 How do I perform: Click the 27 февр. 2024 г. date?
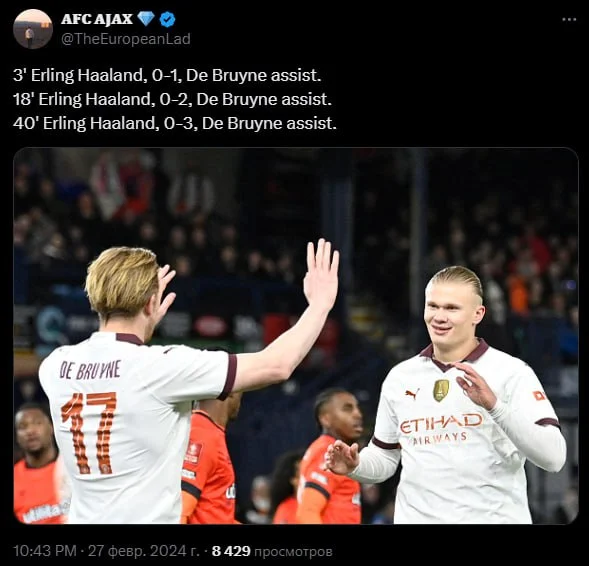click(143, 551)
